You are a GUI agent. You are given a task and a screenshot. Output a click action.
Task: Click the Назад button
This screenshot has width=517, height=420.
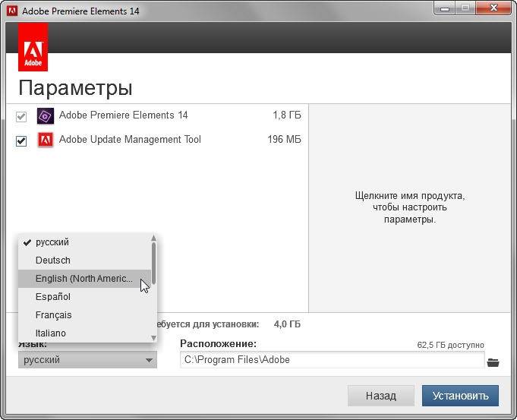point(381,396)
